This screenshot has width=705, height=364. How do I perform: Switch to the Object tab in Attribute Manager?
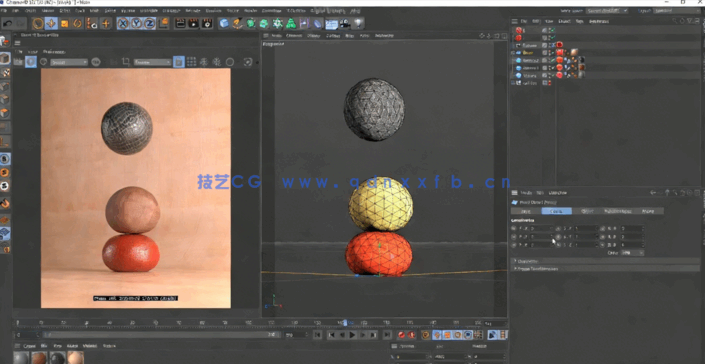[587, 211]
